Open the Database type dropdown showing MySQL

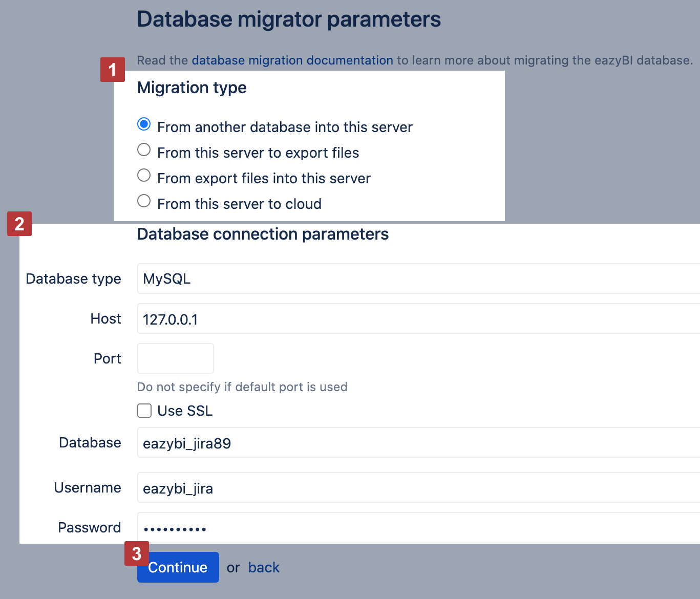[x=418, y=279]
